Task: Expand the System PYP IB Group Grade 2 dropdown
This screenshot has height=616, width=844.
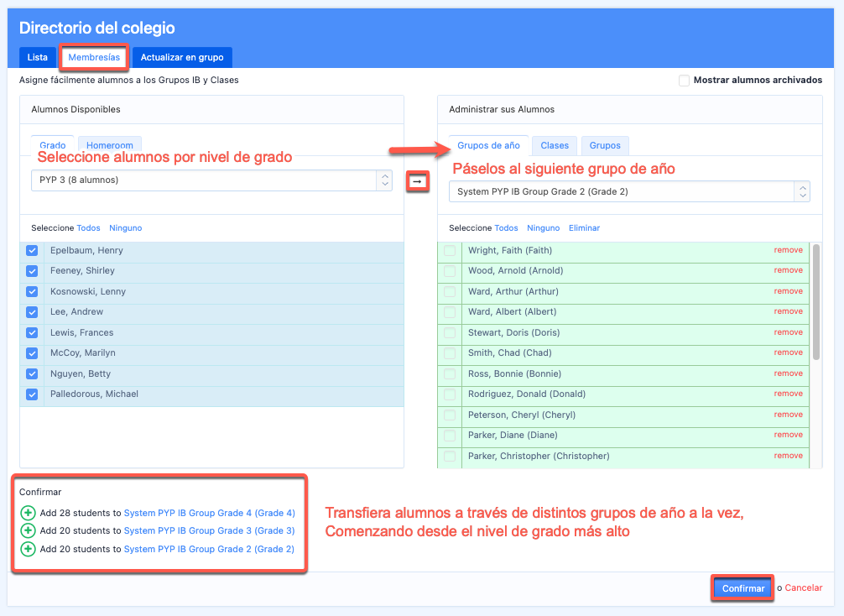Action: pos(629,191)
